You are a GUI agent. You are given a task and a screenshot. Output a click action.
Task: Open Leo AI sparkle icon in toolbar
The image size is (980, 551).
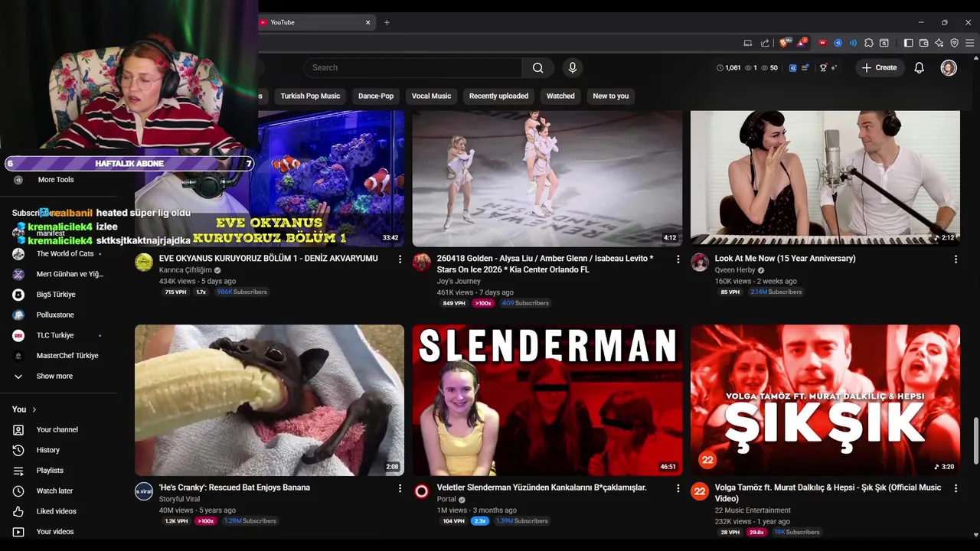[939, 43]
